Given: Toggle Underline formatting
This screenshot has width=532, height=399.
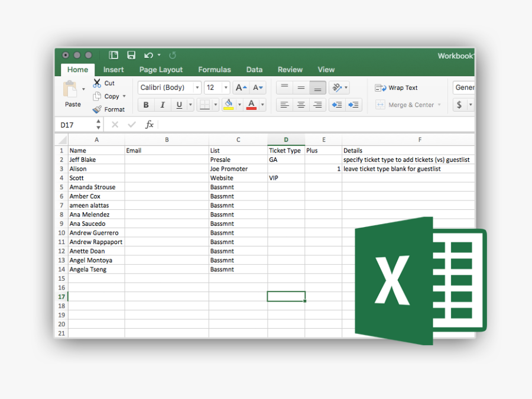Looking at the screenshot, I should pyautogui.click(x=179, y=105).
